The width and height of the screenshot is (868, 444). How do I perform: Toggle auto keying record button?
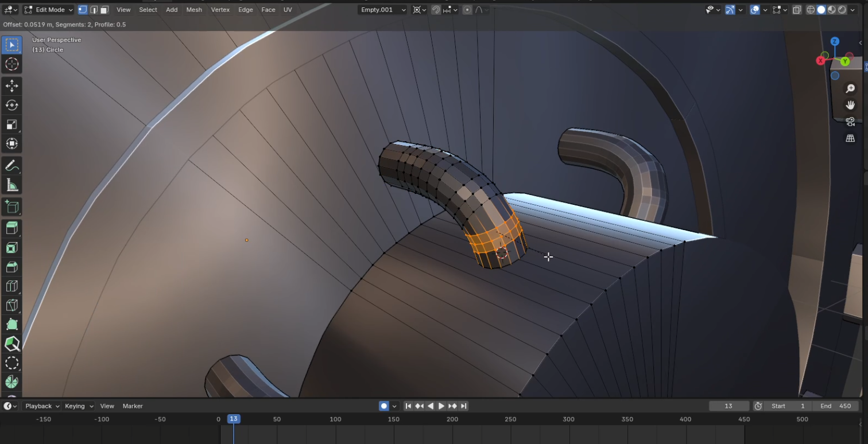point(383,406)
